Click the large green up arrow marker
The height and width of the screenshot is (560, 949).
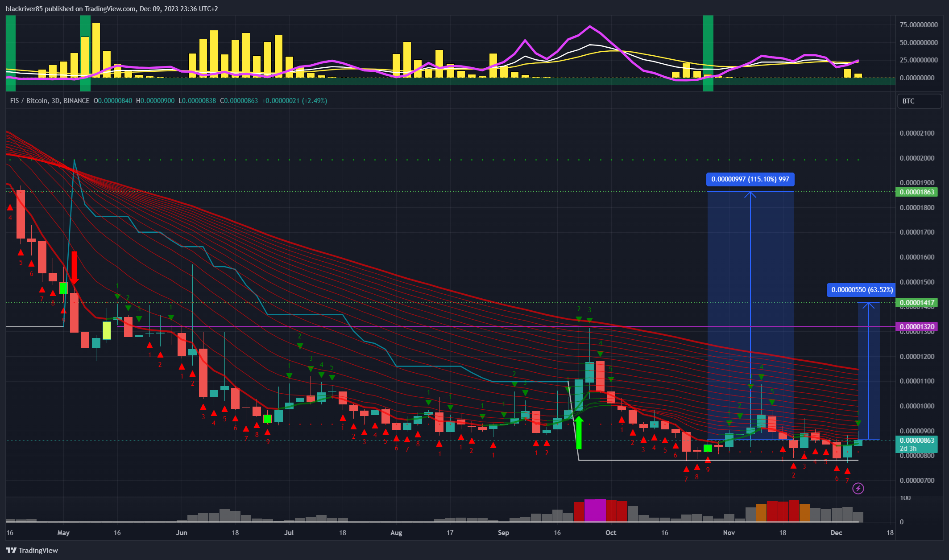(579, 432)
